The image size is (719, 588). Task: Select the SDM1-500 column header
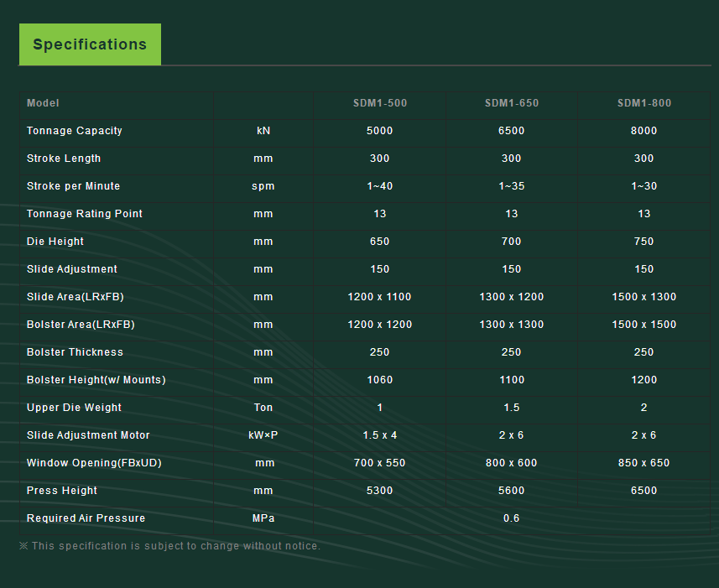(x=380, y=103)
